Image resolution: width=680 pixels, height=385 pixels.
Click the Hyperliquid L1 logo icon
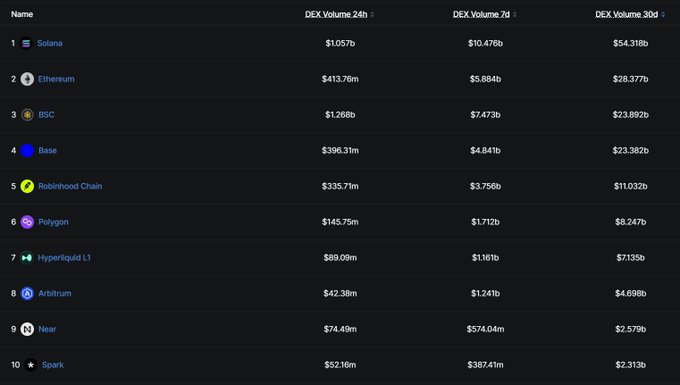point(27,258)
